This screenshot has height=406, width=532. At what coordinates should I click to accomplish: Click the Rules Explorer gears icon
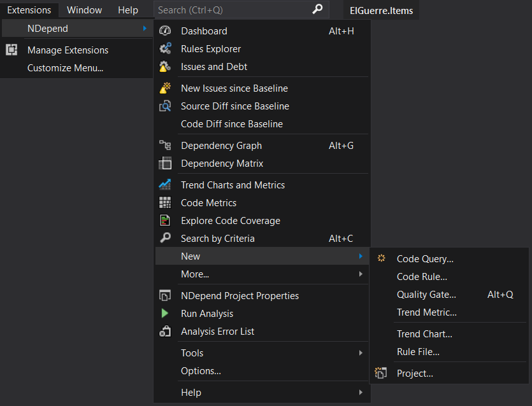pyautogui.click(x=165, y=49)
